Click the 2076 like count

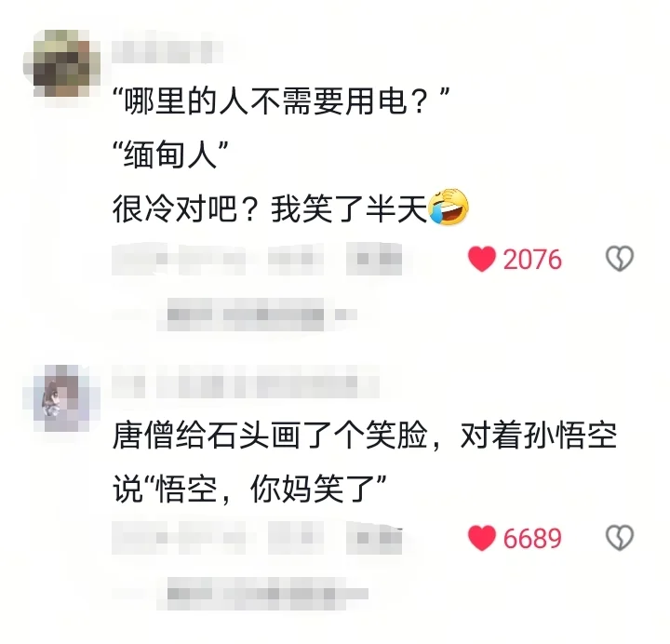(x=532, y=260)
